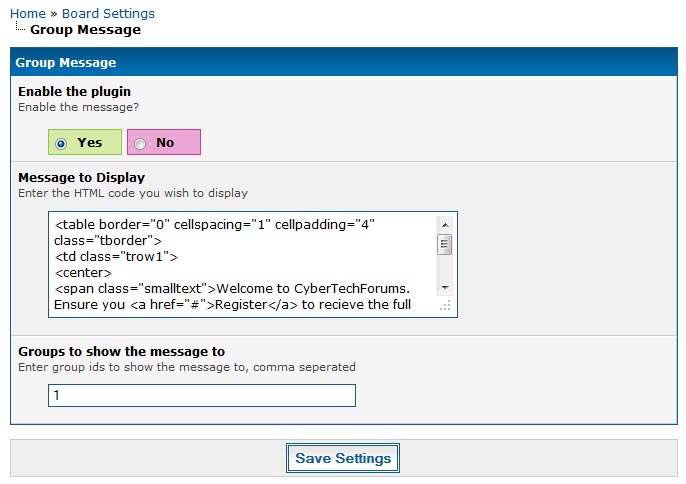Click 'Groups to show the message to' title
This screenshot has width=686, height=484.
(121, 351)
